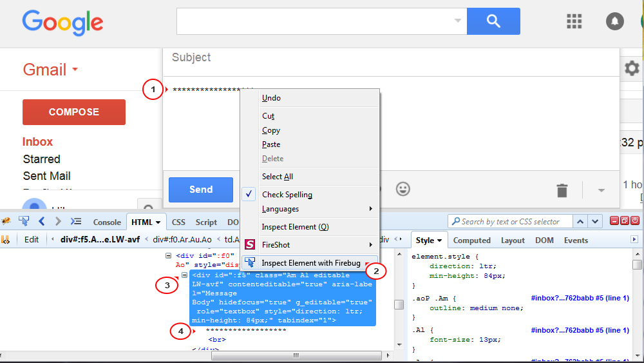Switch to the Console panel tab
Screen dimensions: 644x363
click(107, 222)
